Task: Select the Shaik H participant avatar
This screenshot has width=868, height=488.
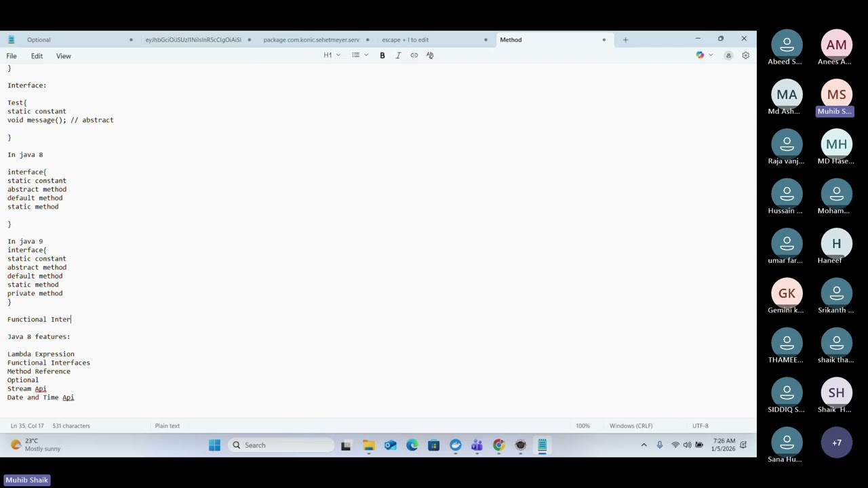Action: [836, 393]
